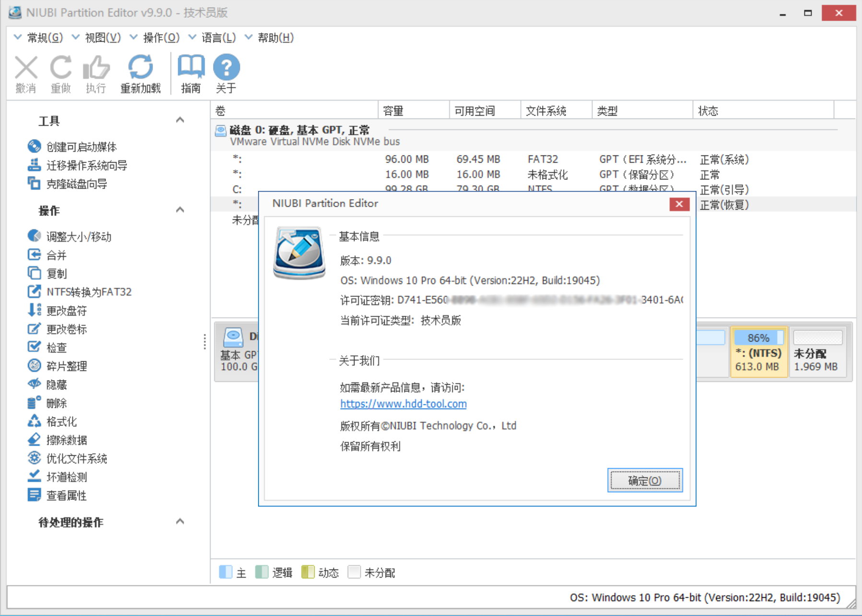This screenshot has height=616, width=862.
Task: Click the NIUBI application logo in about dialog
Action: [x=299, y=253]
